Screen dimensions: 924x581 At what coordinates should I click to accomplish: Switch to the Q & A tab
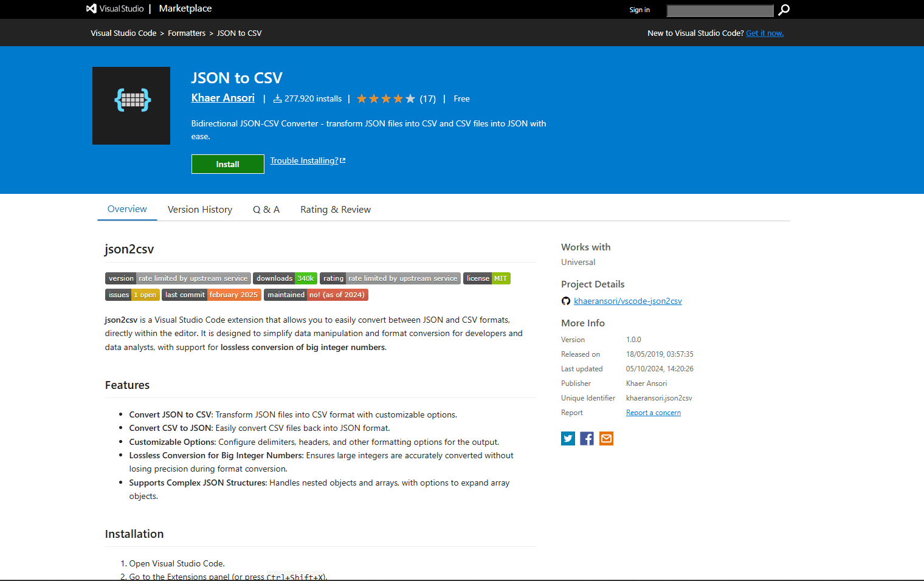click(266, 210)
